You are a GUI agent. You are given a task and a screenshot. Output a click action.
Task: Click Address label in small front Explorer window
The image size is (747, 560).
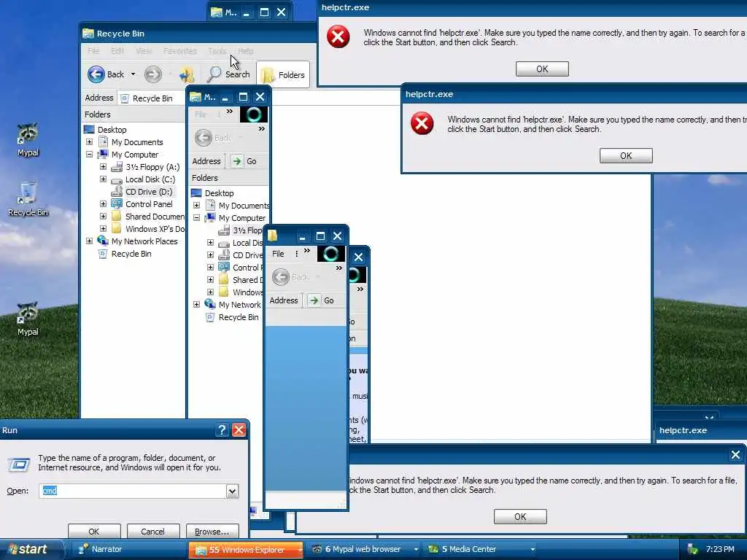point(284,300)
